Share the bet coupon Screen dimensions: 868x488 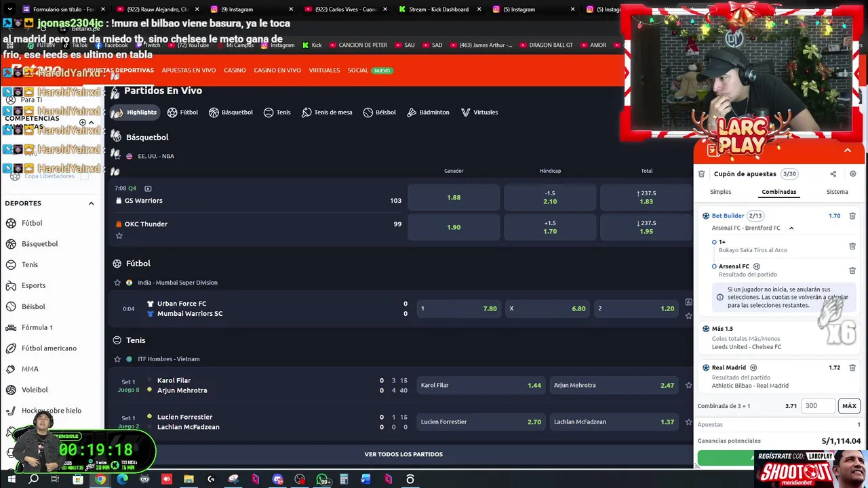tap(833, 174)
